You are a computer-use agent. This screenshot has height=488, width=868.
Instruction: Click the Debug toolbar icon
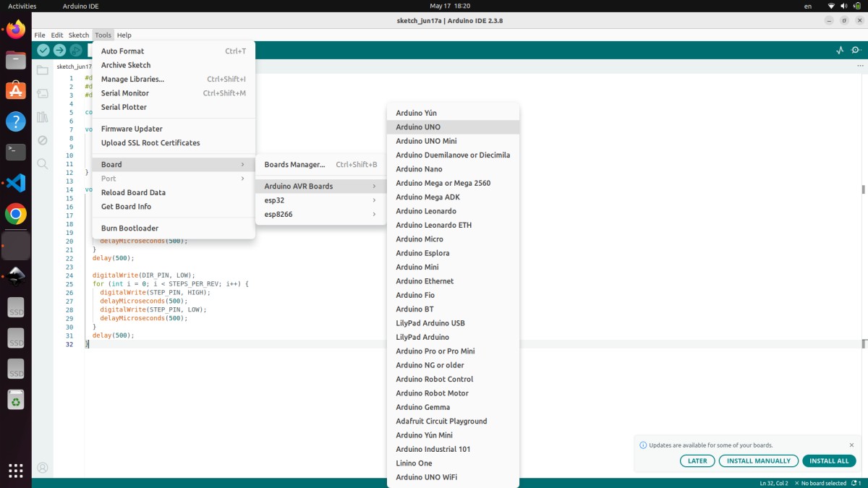75,50
